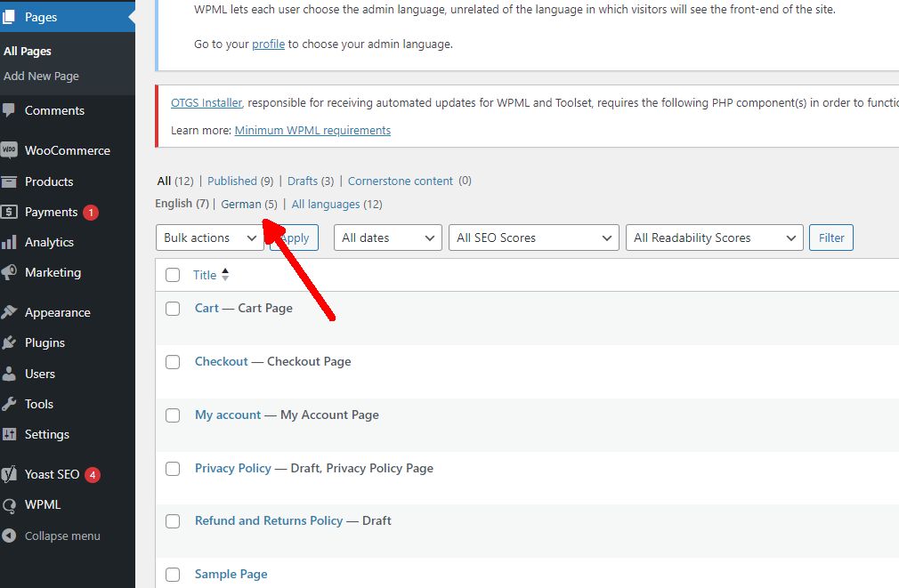Click the Plugins plug icon
The width and height of the screenshot is (899, 588).
click(x=9, y=342)
